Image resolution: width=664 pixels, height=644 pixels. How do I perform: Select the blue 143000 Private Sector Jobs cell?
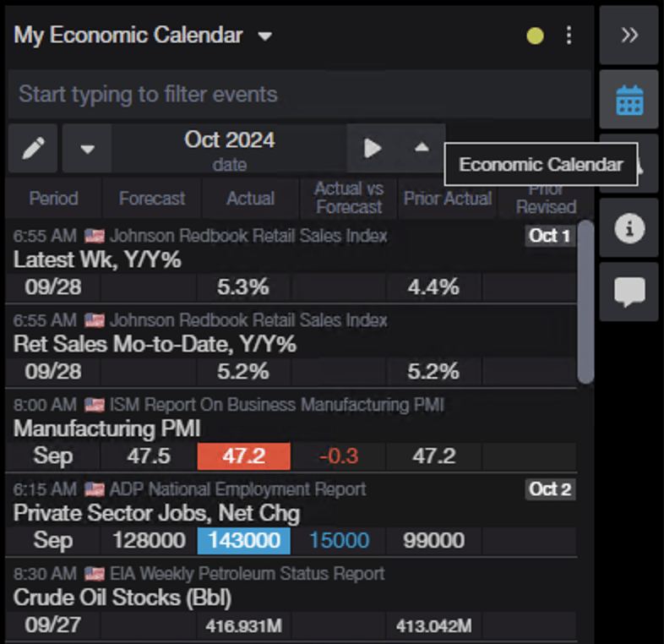coord(243,541)
